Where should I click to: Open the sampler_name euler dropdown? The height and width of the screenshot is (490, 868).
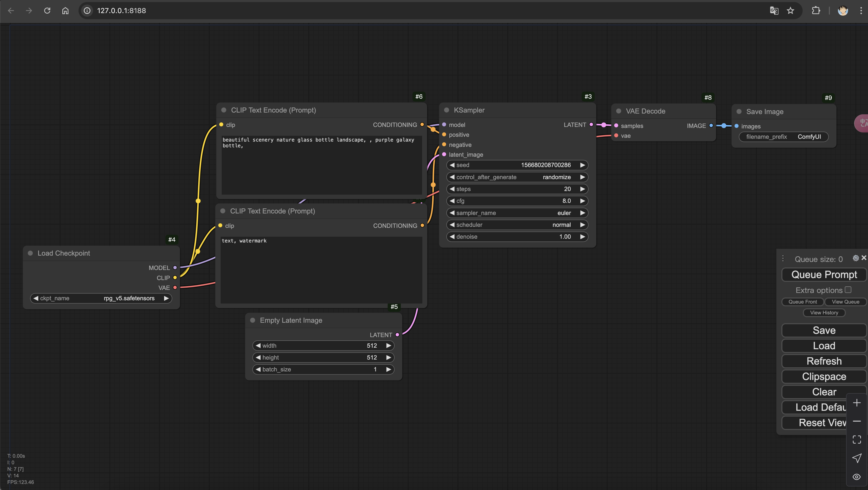tap(517, 213)
